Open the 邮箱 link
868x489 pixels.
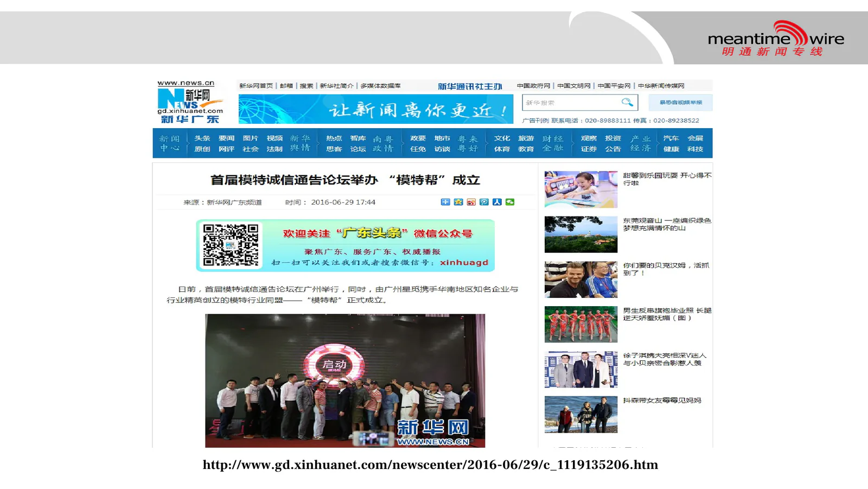(286, 86)
